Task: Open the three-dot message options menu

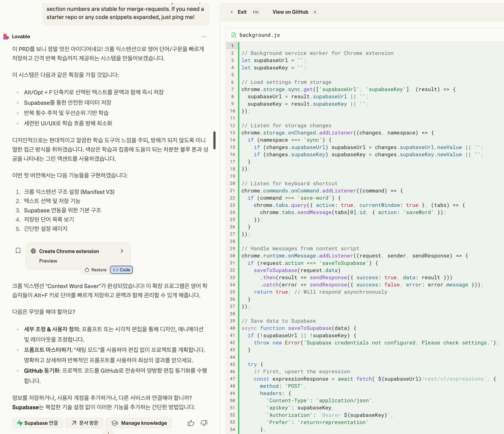Action: [x=204, y=36]
